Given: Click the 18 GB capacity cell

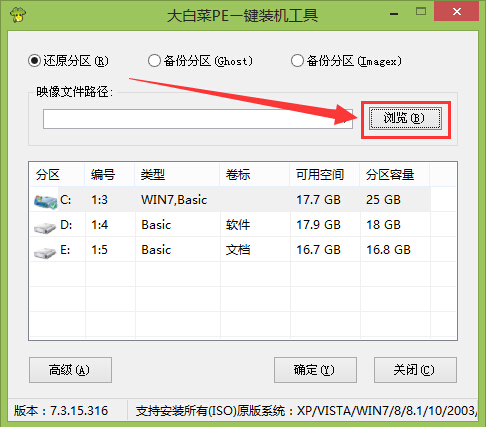Looking at the screenshot, I should point(383,225).
